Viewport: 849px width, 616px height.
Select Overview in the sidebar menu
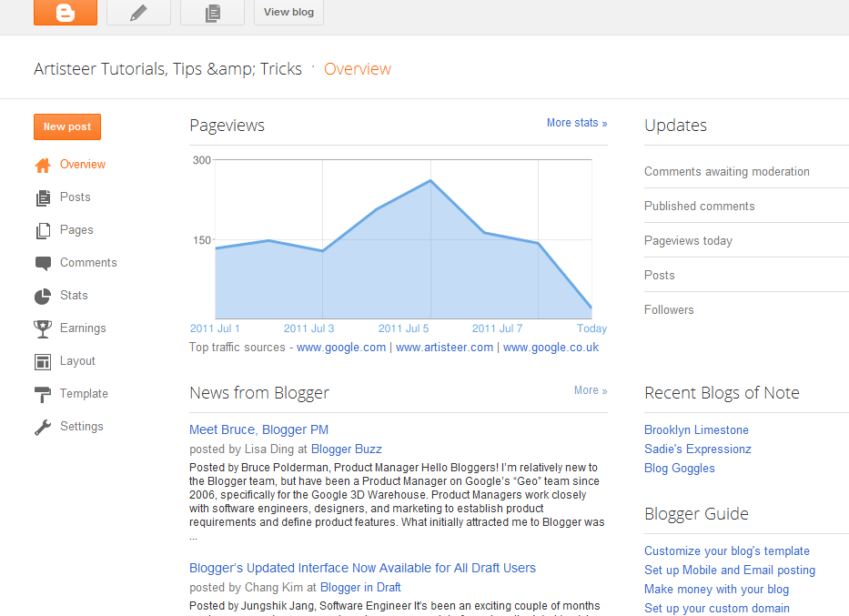[x=82, y=165]
